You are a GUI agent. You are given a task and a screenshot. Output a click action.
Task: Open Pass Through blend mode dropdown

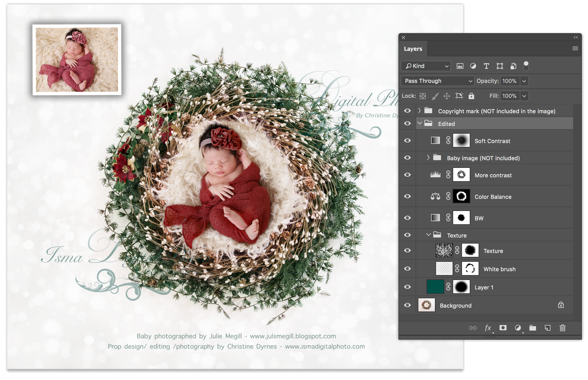coord(437,81)
